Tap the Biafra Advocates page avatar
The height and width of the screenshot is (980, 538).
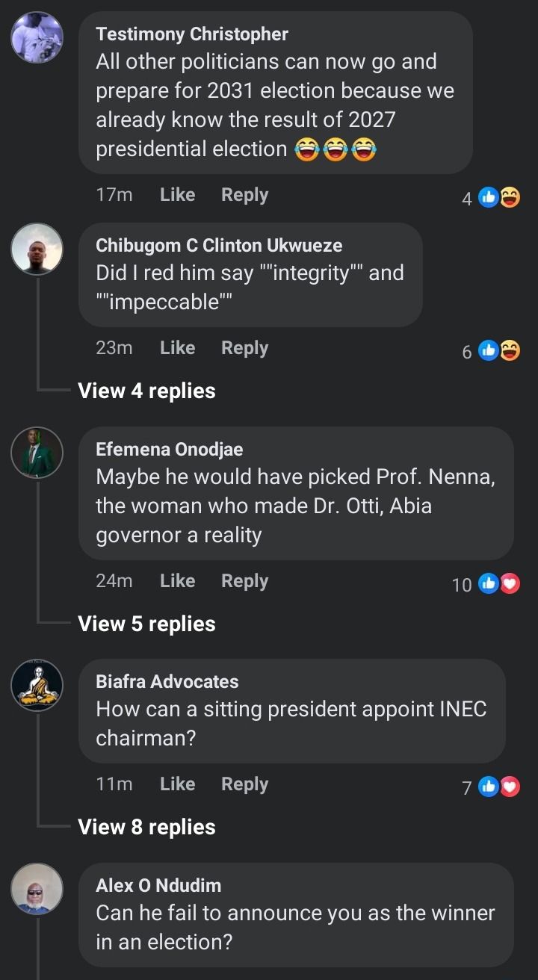[x=37, y=685]
